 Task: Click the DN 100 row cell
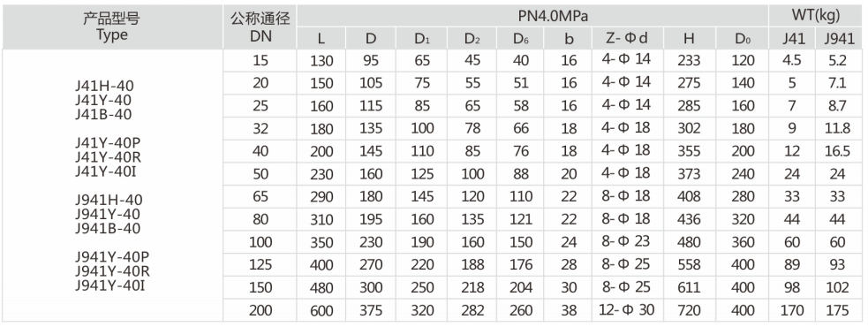(260, 242)
